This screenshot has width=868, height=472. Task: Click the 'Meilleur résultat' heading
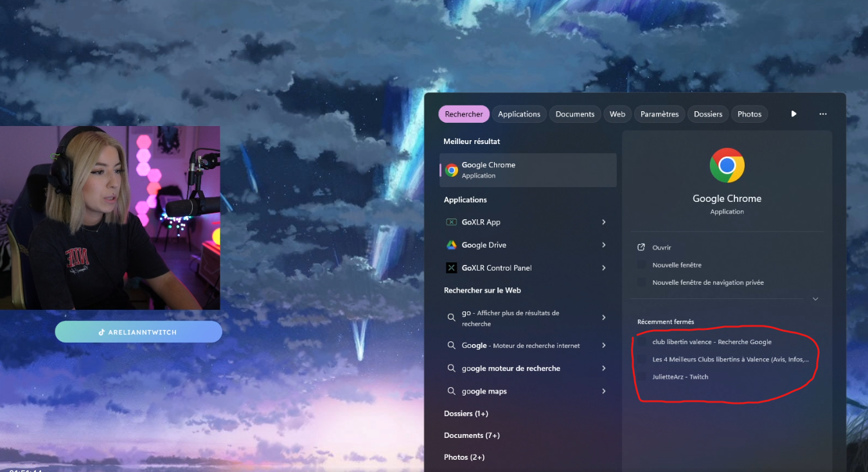(x=472, y=141)
